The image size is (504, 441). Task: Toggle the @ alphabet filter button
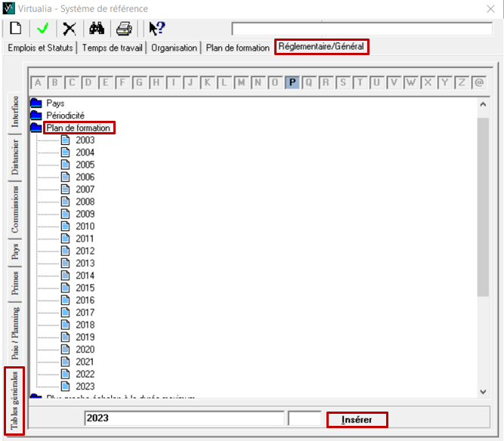tap(479, 82)
